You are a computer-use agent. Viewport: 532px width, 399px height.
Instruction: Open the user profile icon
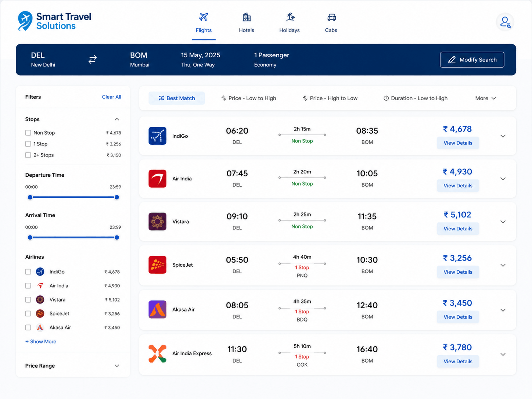[505, 22]
